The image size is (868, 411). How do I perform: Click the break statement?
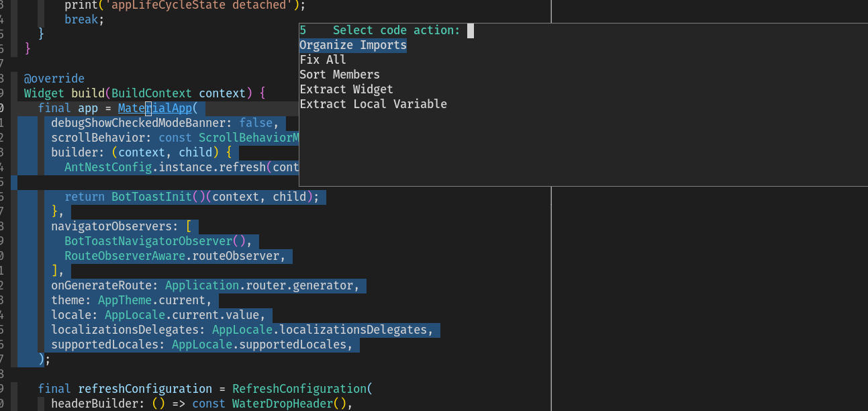coord(85,19)
